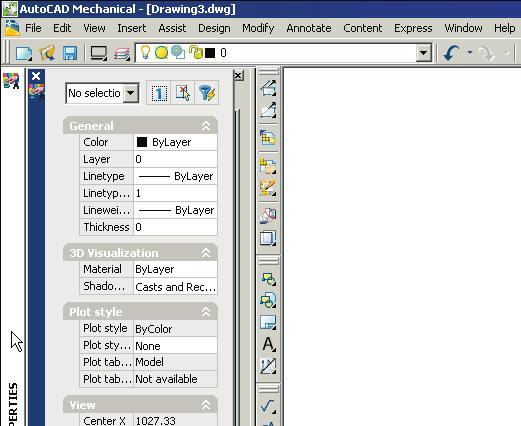Click the blue window-like icon above the A text icon
521x426 pixels.
pos(268,322)
